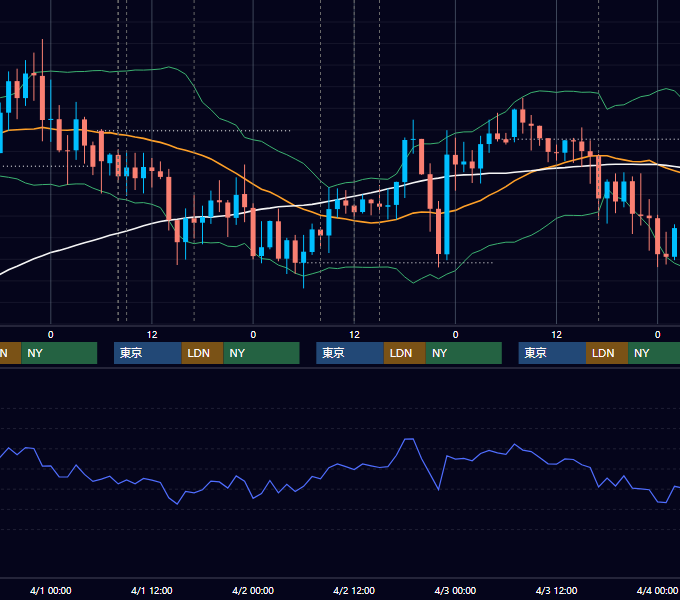This screenshot has width=680, height=600.
Task: Click hour label 12 above 4/2 12:00
Action: [354, 334]
